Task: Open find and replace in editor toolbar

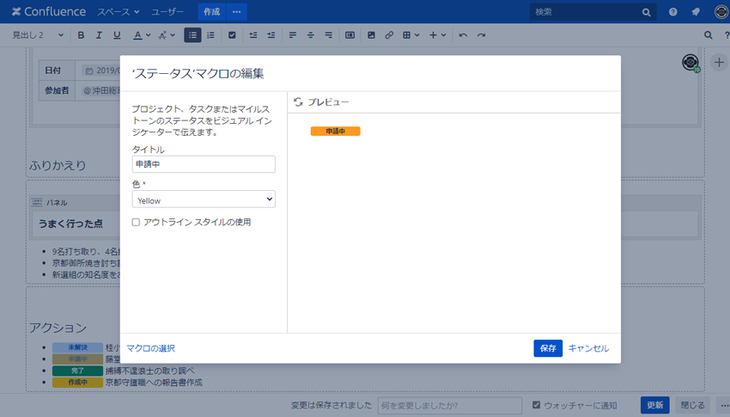Action: [708, 35]
